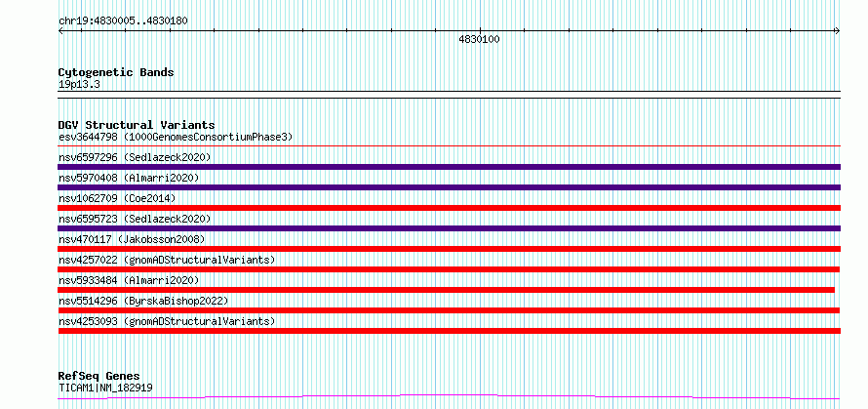
Task: Open the DGV Structural Variants track title
Action: click(x=137, y=125)
